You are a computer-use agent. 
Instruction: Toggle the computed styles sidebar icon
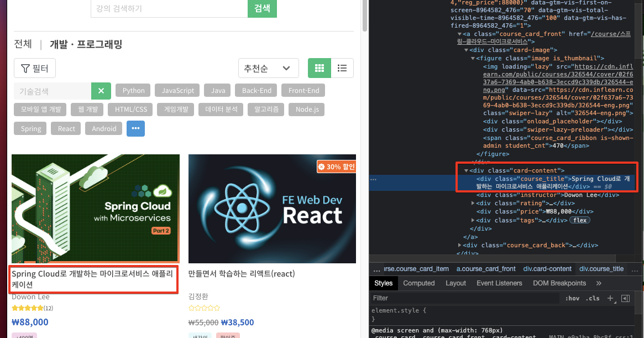click(x=626, y=298)
